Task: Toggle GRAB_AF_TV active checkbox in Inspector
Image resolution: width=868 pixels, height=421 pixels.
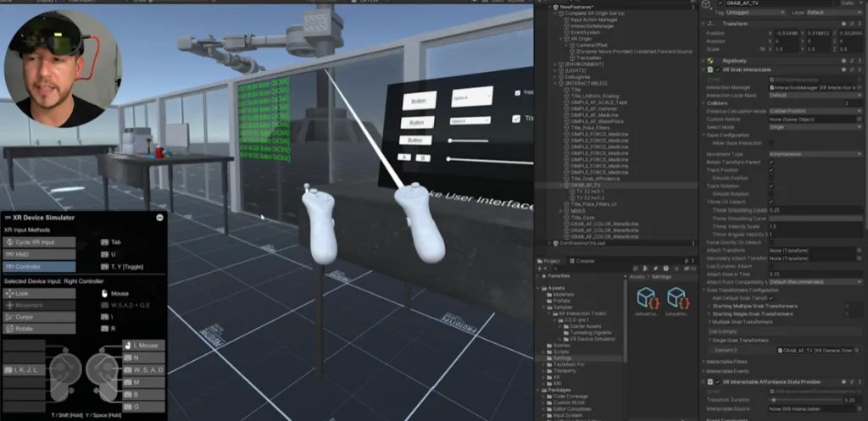Action: pyautogui.click(x=721, y=3)
